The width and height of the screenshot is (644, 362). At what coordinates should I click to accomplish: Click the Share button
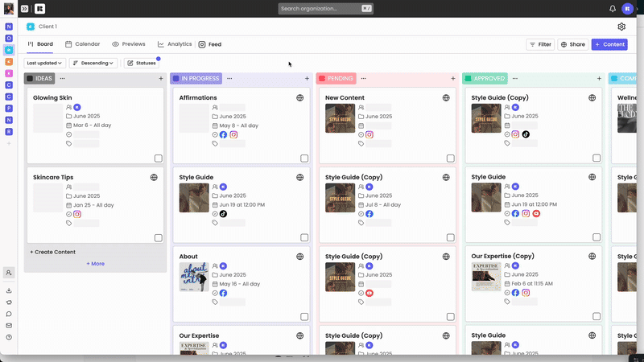pyautogui.click(x=573, y=44)
